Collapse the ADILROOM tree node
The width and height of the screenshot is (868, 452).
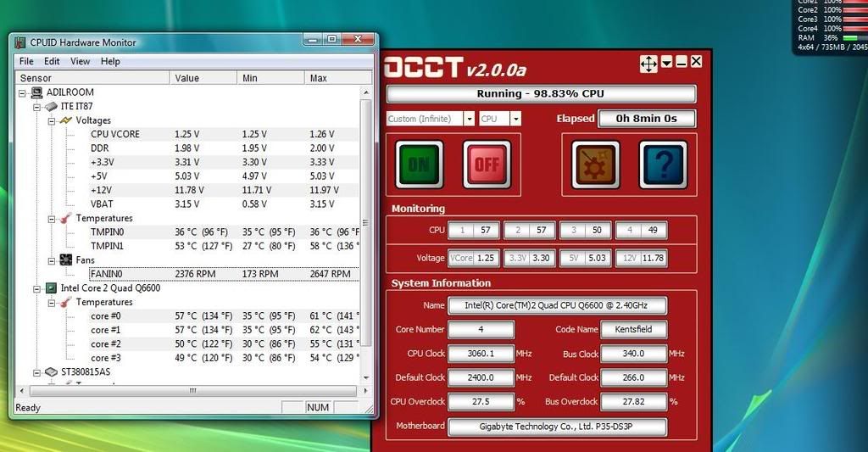(22, 93)
